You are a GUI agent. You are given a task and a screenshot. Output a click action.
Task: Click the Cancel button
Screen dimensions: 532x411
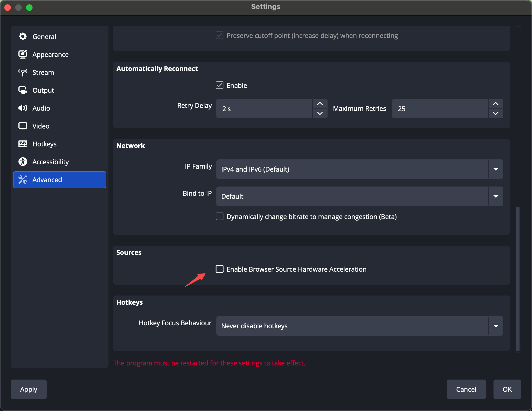pyautogui.click(x=466, y=389)
